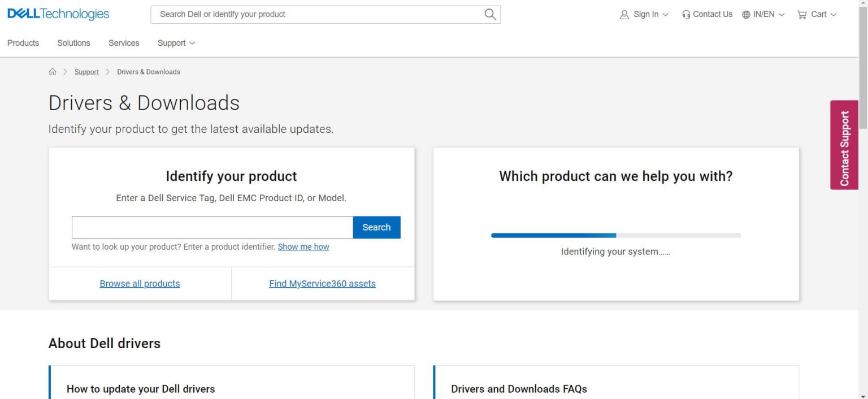Image resolution: width=868 pixels, height=399 pixels.
Task: Click the Show me how link
Action: click(303, 247)
